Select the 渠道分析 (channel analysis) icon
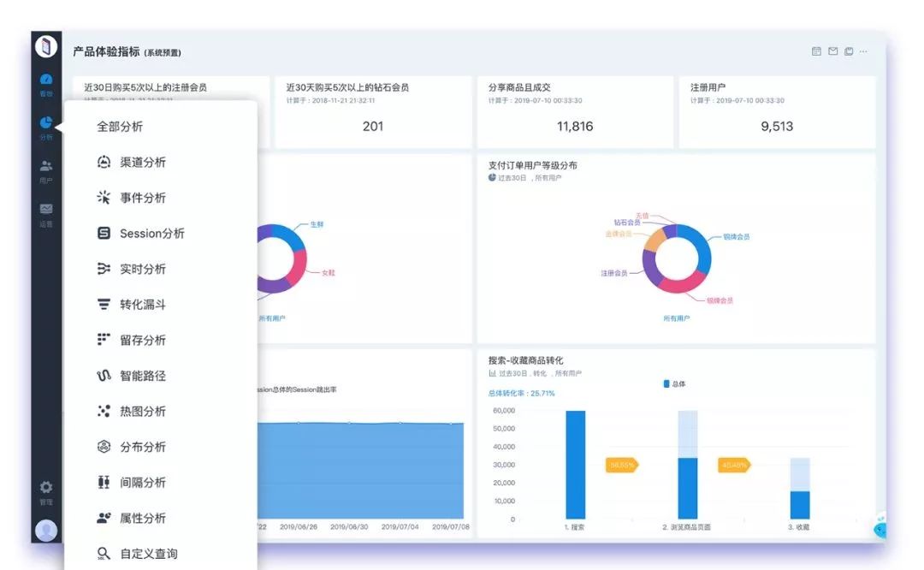Image resolution: width=924 pixels, height=570 pixels. [104, 162]
